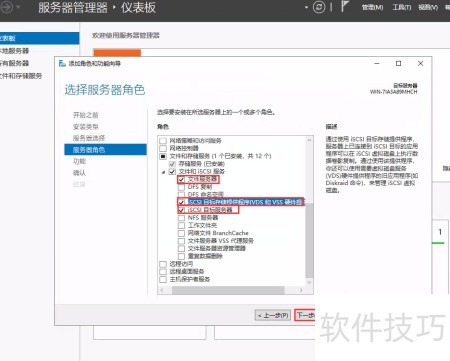Go to 安装类型 wizard step

tap(86, 127)
